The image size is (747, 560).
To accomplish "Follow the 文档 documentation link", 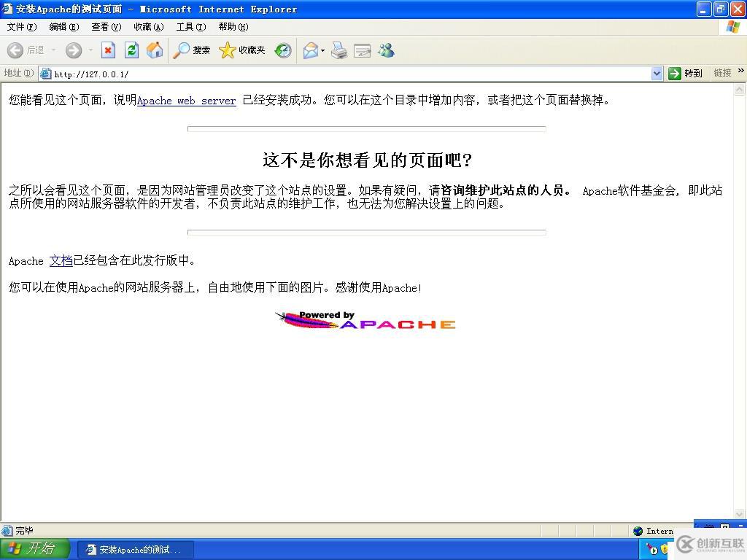I will (x=61, y=260).
